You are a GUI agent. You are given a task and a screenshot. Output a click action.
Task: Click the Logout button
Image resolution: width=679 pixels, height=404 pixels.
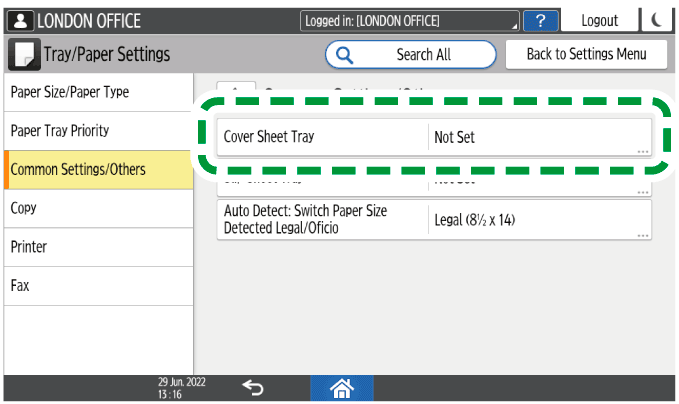click(x=599, y=20)
